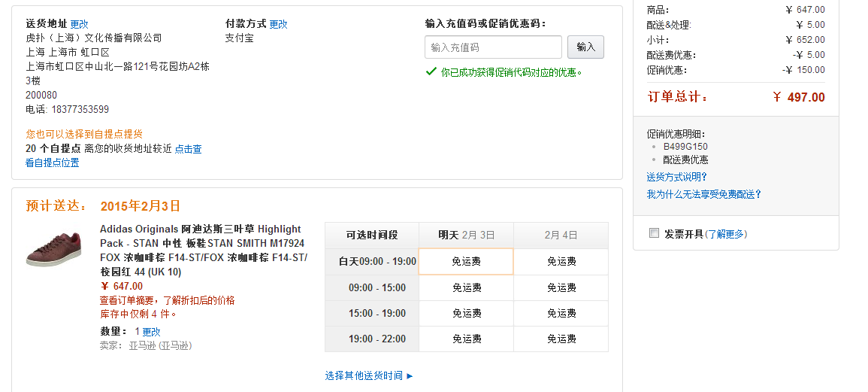Click product price ¥ 647.00 in red

[x=122, y=286]
